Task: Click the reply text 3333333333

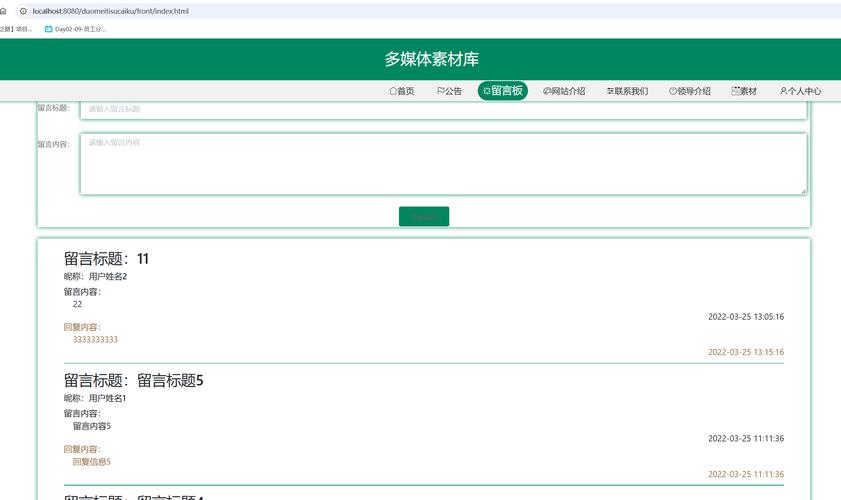Action: click(95, 340)
